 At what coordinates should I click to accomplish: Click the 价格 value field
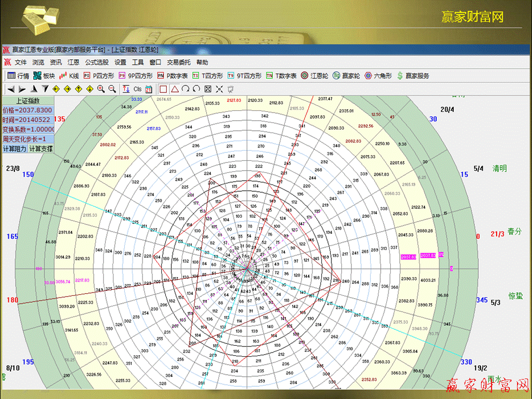click(x=28, y=110)
